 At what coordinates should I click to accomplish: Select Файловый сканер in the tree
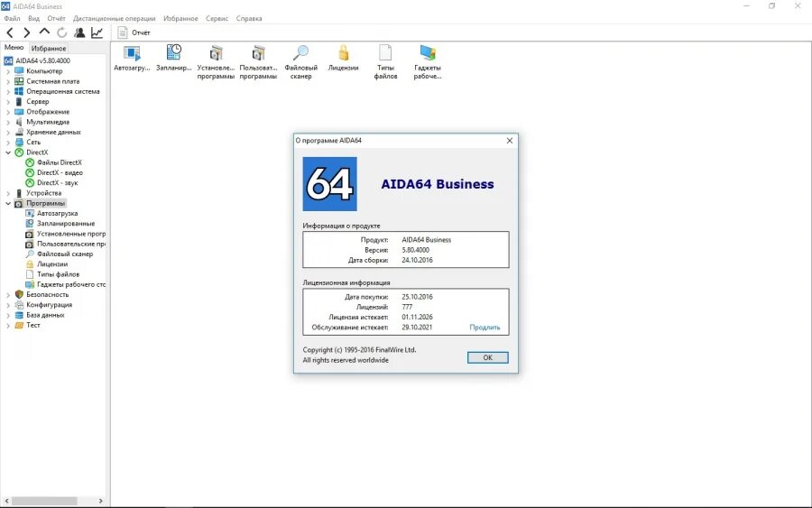click(65, 254)
